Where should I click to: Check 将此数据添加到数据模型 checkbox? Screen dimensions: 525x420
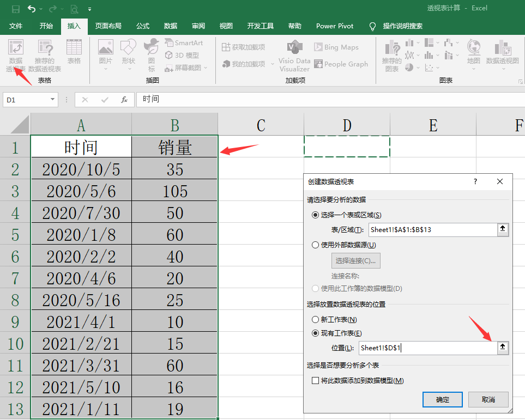[x=315, y=381]
